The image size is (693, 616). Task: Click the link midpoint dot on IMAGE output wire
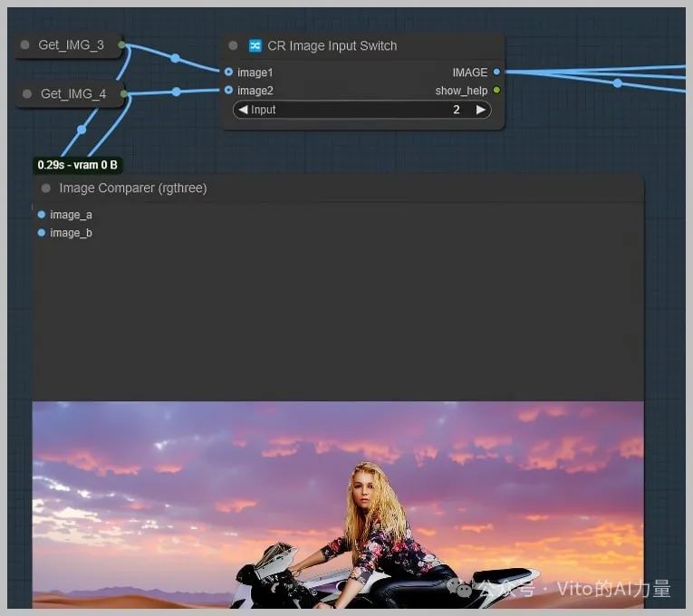coord(618,82)
